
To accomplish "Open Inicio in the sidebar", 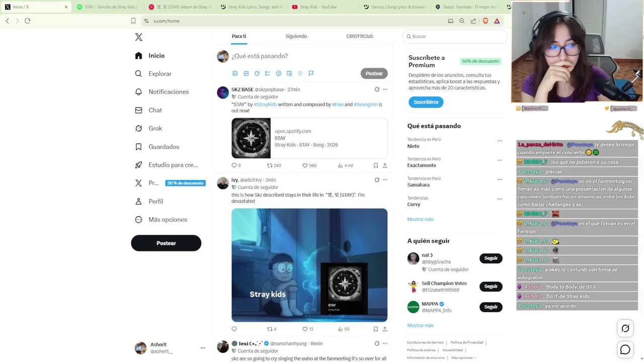I will click(150, 56).
